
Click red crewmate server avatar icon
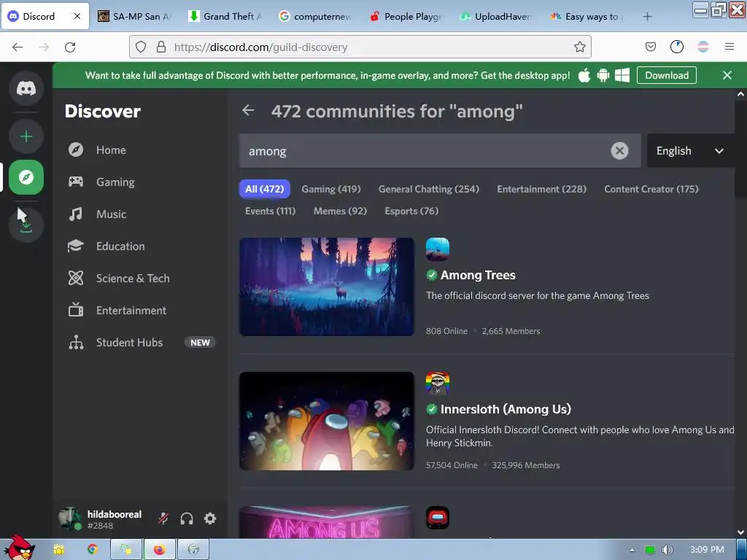click(x=438, y=518)
